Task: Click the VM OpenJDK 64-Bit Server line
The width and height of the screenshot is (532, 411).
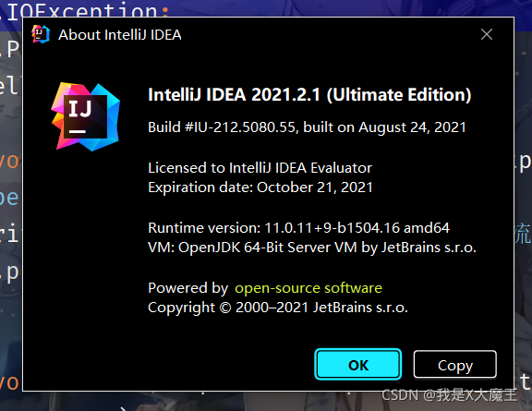Action: click(x=312, y=248)
